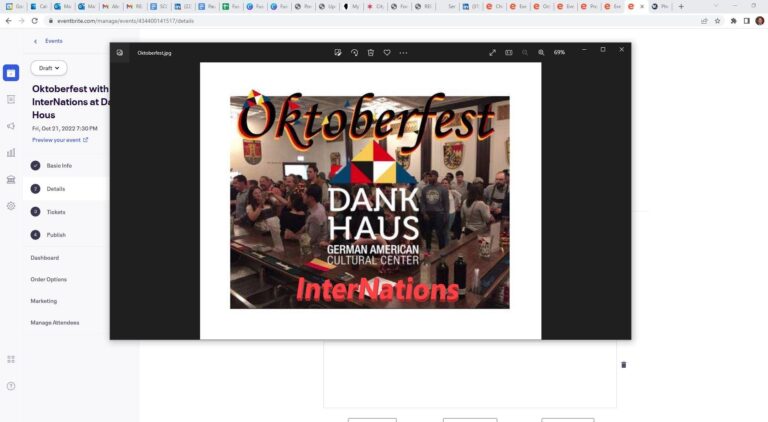The image size is (768, 422).
Task: Delete the image with the trash icon
Action: (371, 52)
